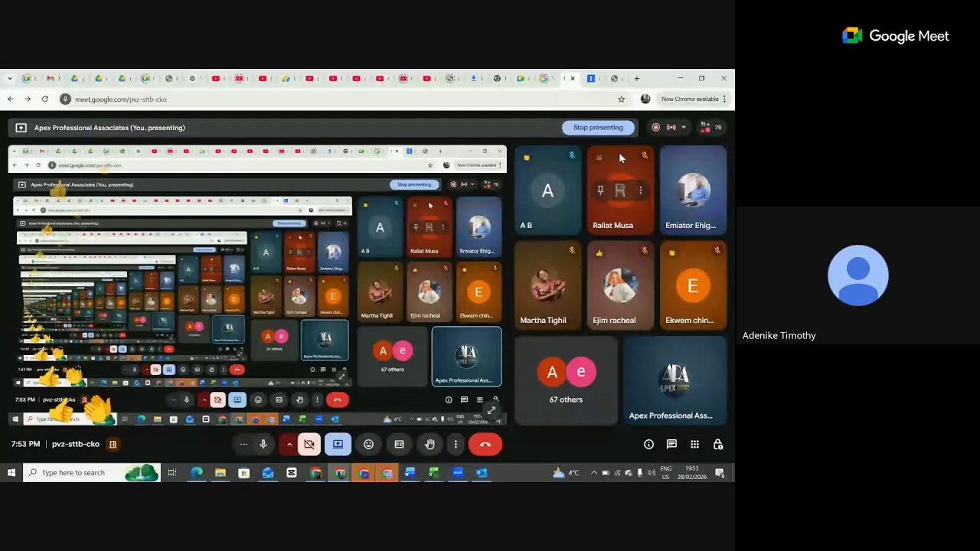Open the emoji reactions panel
The width and height of the screenshot is (980, 551).
(x=368, y=445)
